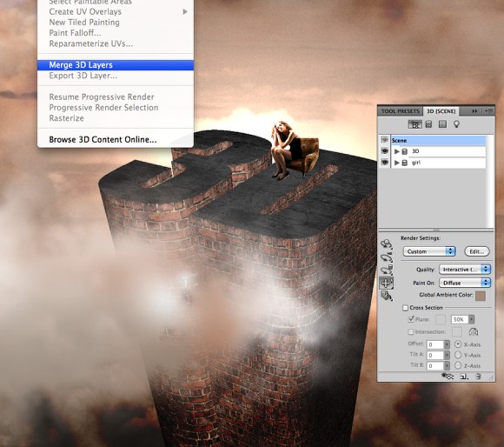Select the Filter By Materials icon
The height and width of the screenshot is (447, 504).
pos(442,124)
